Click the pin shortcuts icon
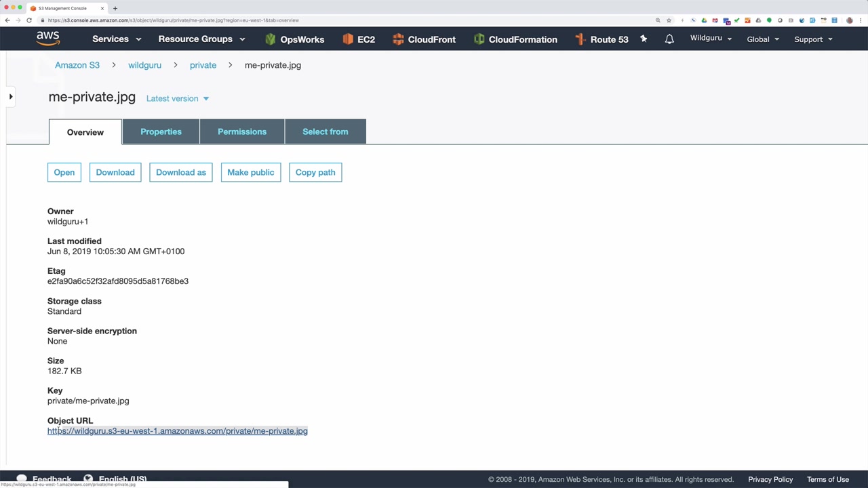This screenshot has height=488, width=868. [644, 39]
